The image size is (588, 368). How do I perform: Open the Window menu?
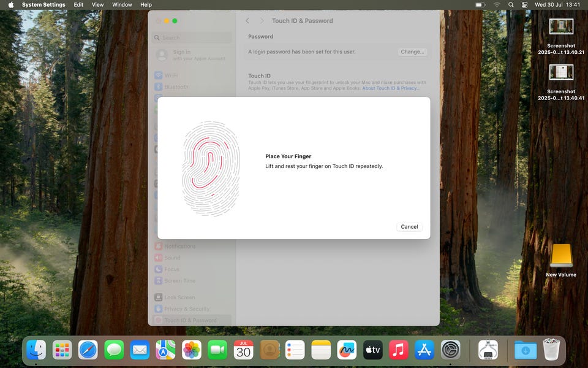pyautogui.click(x=122, y=5)
